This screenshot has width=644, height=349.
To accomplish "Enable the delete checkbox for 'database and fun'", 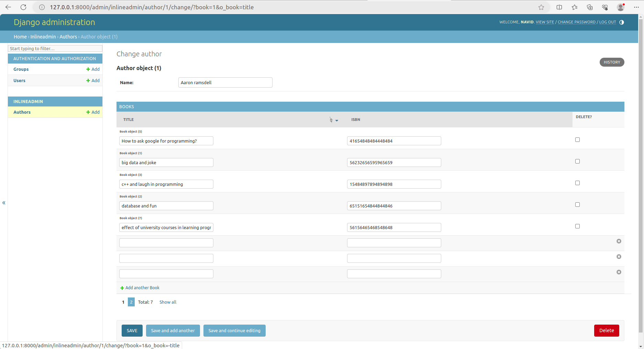I will [577, 204].
